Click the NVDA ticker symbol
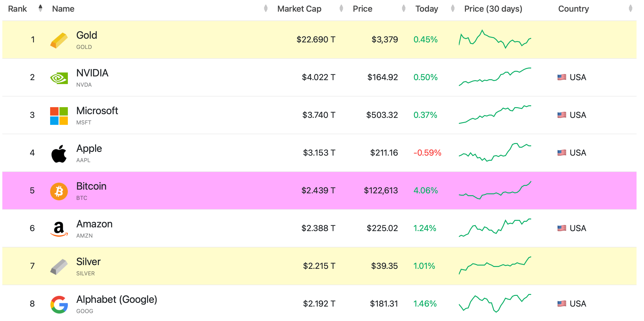Image resolution: width=644 pixels, height=321 pixels. tap(84, 85)
